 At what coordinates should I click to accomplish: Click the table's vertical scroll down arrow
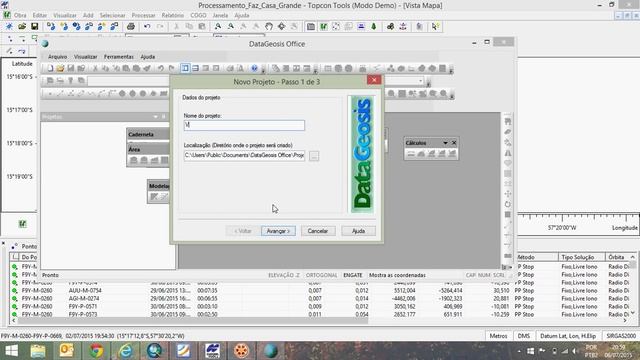(633, 313)
